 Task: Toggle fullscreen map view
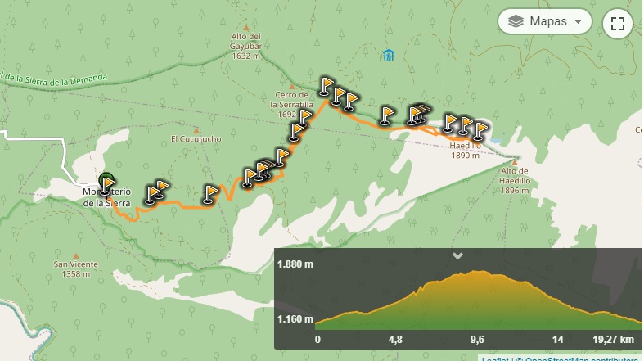point(617,24)
